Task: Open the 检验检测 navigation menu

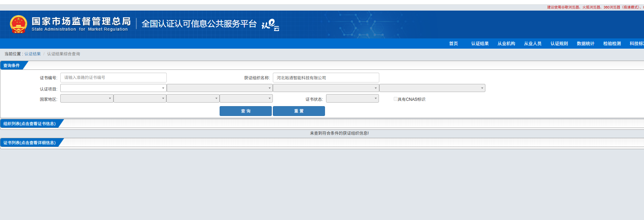Action: tap(612, 44)
